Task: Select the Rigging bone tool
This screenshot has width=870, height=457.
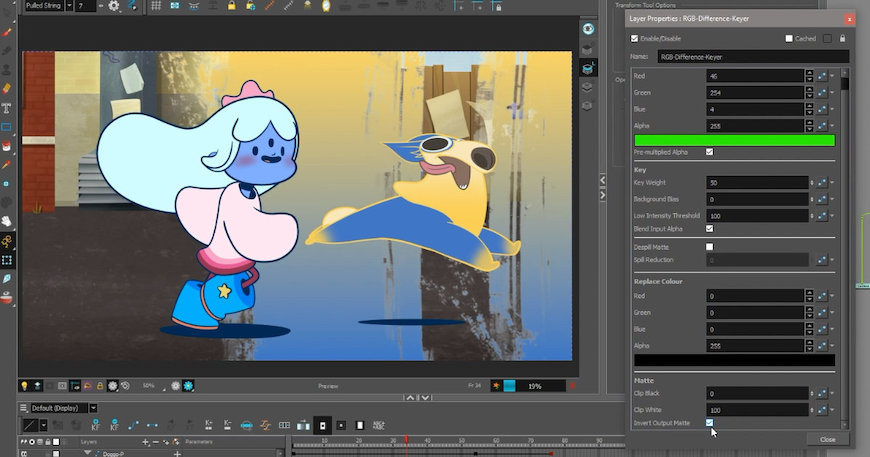Action: pos(7,241)
